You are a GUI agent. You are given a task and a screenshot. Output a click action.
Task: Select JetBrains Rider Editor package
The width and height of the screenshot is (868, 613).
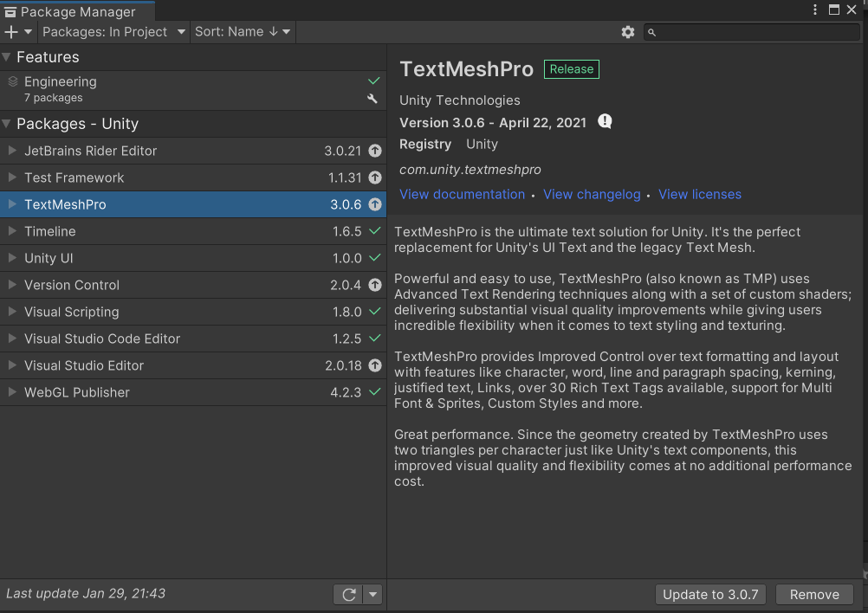193,151
